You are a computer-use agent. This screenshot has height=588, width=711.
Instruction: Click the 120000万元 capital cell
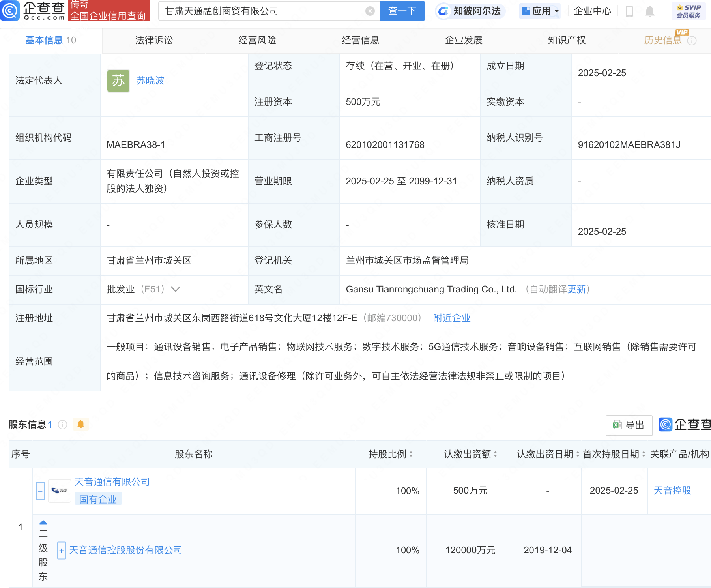click(470, 550)
